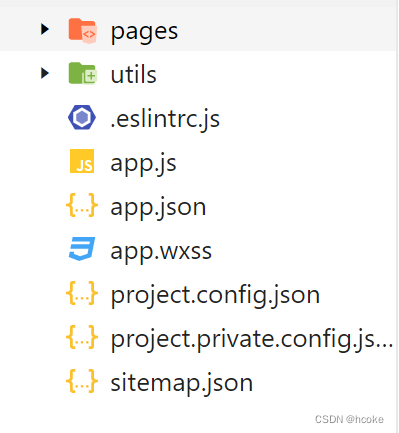
Task: Click the ESLint hexagon icon
Action: pyautogui.click(x=82, y=117)
